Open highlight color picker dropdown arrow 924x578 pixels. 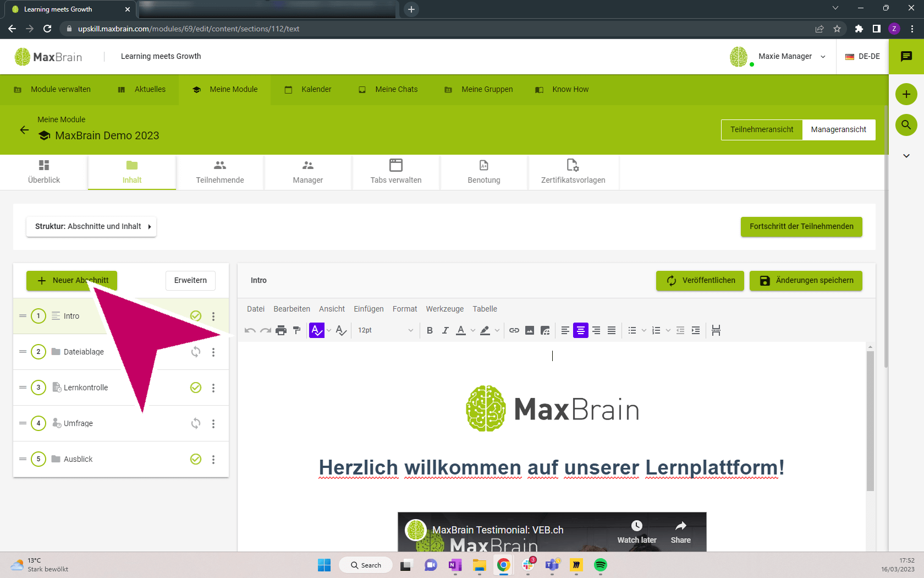(x=497, y=330)
